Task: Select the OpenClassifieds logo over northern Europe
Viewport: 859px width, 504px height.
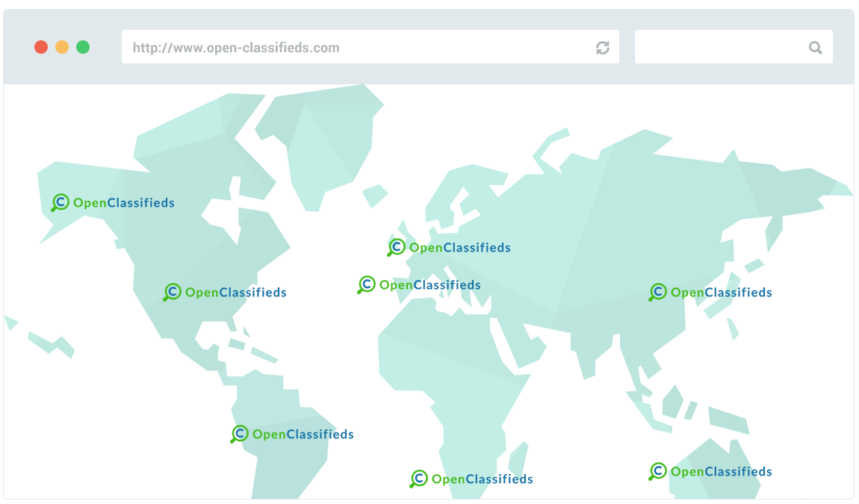Action: (x=449, y=248)
